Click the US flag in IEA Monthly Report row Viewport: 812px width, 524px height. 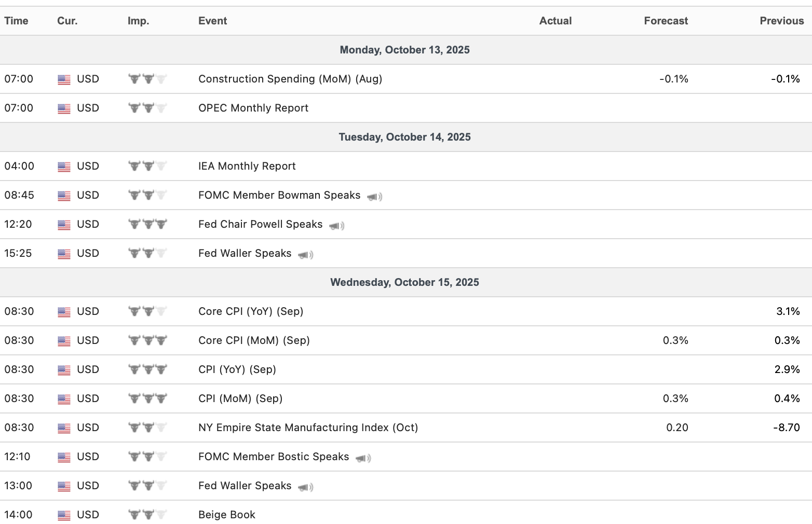[64, 167]
